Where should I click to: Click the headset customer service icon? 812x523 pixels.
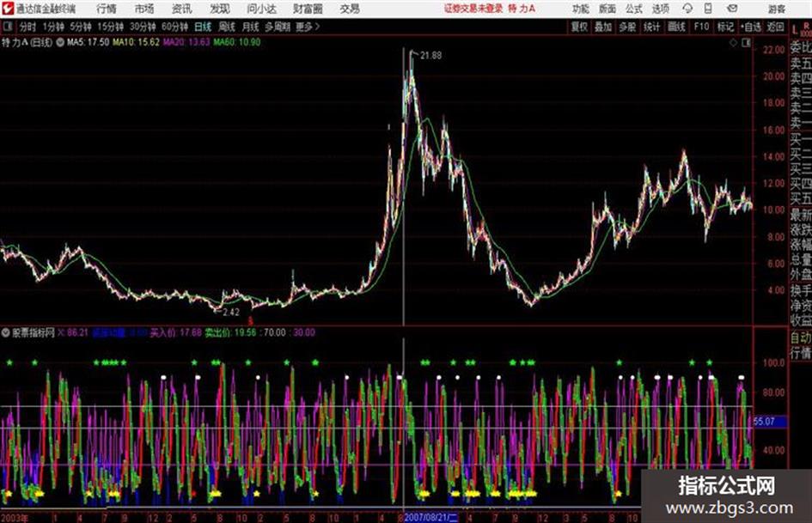(687, 9)
